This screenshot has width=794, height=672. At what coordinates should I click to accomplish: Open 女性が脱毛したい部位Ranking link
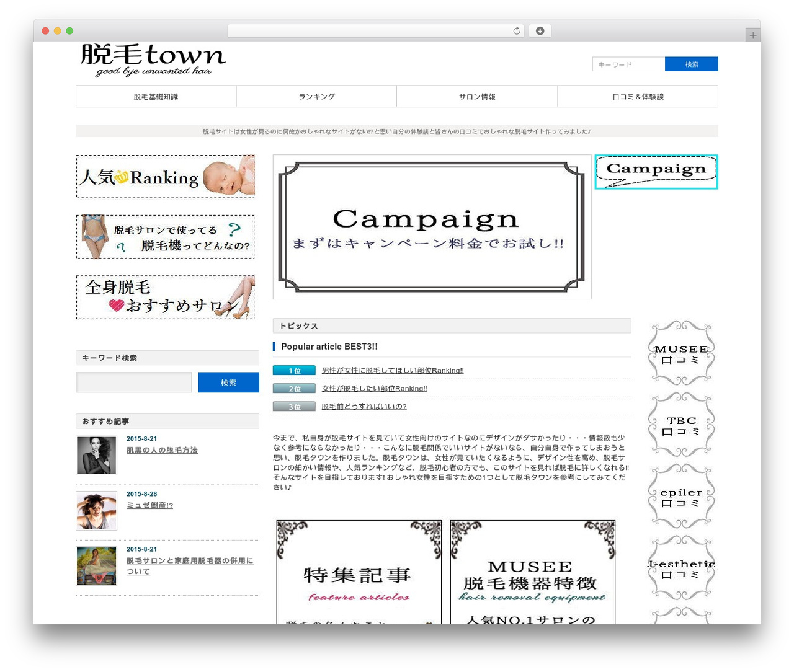point(374,389)
